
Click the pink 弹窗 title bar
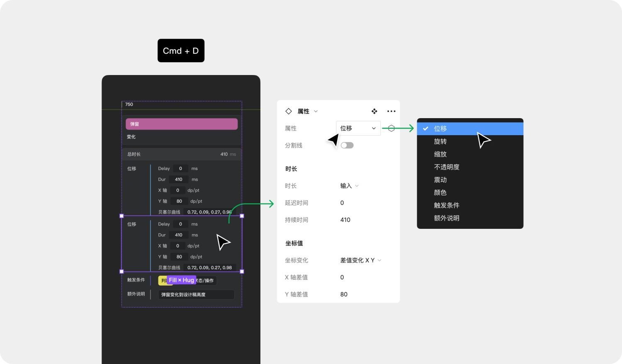(x=182, y=124)
